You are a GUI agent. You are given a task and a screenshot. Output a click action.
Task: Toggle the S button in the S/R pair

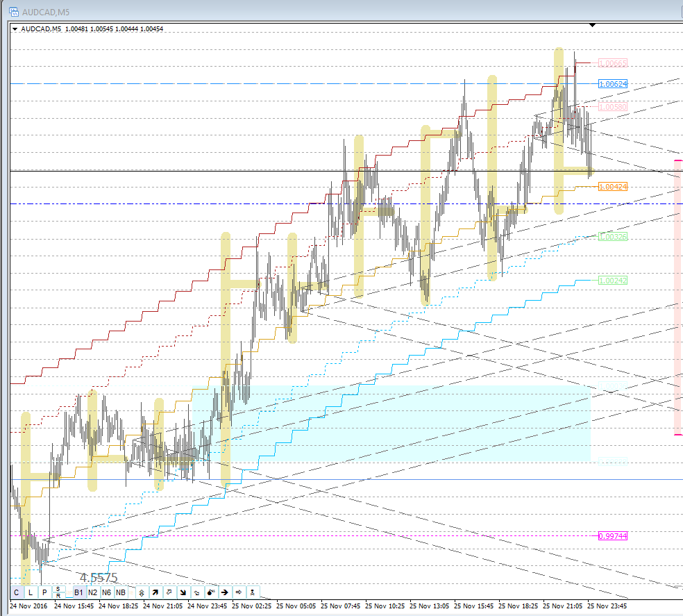pos(58,590)
